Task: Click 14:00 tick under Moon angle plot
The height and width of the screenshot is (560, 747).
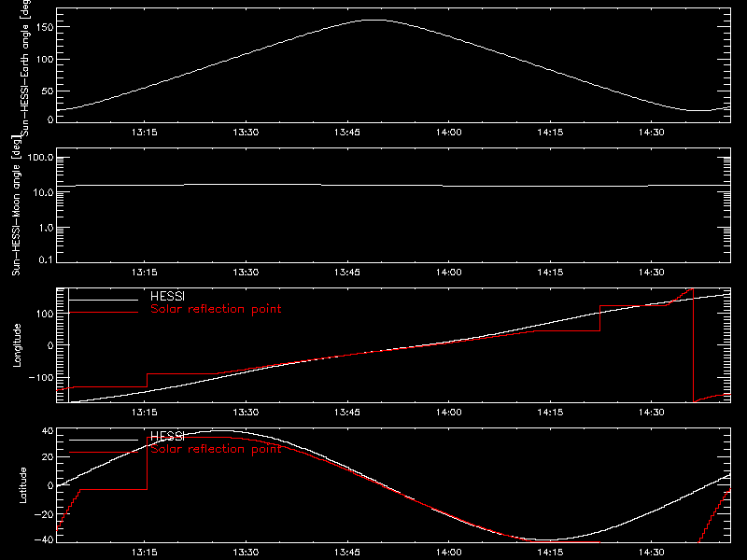Action: (449, 273)
